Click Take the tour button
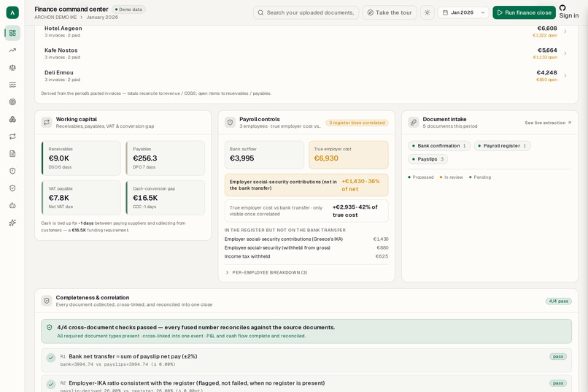This screenshot has width=588, height=392. click(x=390, y=12)
